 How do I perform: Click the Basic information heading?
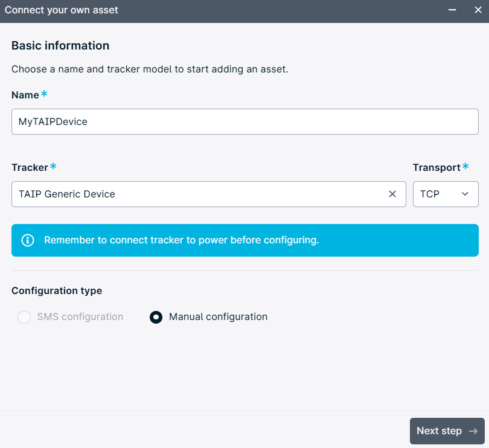(x=60, y=45)
